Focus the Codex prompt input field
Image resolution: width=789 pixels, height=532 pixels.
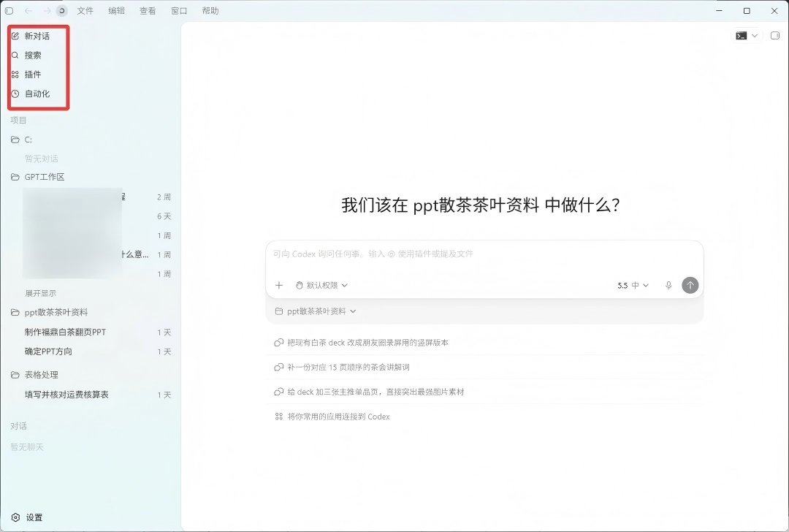pos(484,254)
